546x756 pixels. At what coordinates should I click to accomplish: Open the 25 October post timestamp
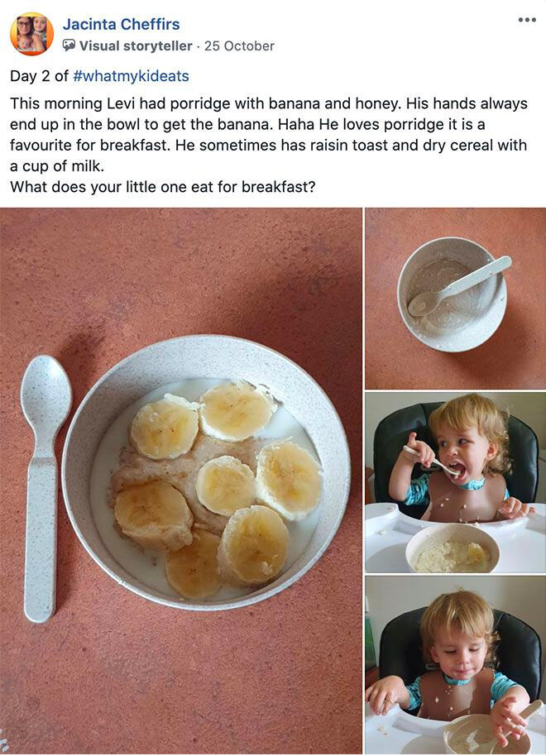[239, 45]
